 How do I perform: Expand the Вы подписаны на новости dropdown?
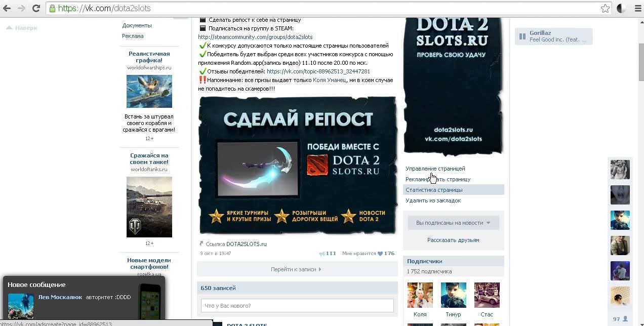coord(454,223)
